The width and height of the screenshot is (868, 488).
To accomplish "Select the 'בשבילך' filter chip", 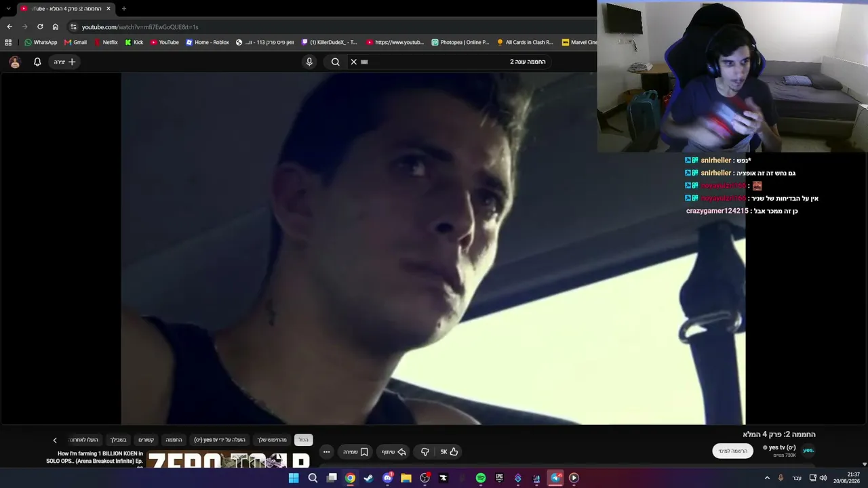I will point(119,440).
